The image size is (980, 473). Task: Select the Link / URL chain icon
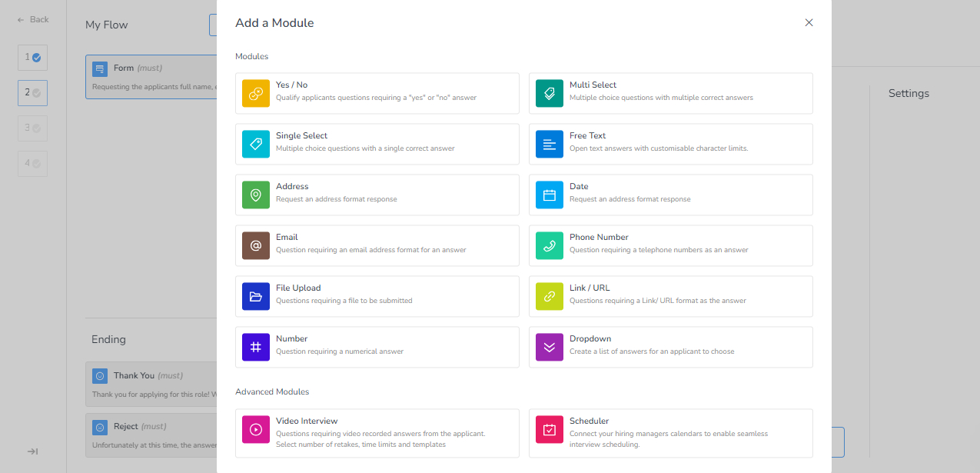[x=550, y=296]
